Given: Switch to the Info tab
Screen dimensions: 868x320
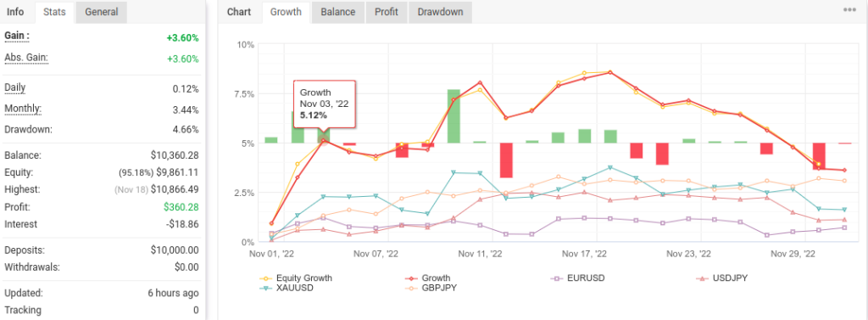Looking at the screenshot, I should pos(15,12).
